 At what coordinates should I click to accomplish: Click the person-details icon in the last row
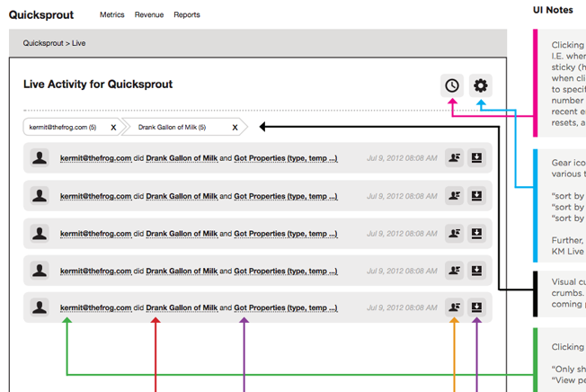pos(454,307)
